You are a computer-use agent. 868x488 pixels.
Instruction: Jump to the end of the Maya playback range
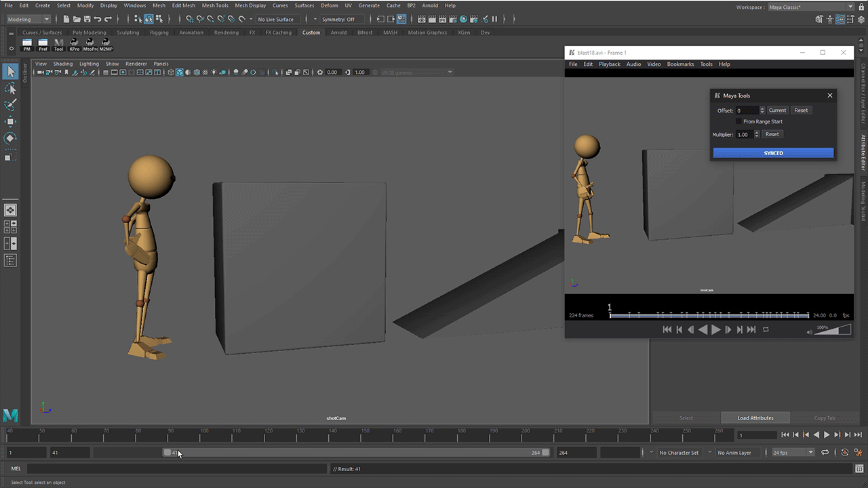click(x=859, y=435)
